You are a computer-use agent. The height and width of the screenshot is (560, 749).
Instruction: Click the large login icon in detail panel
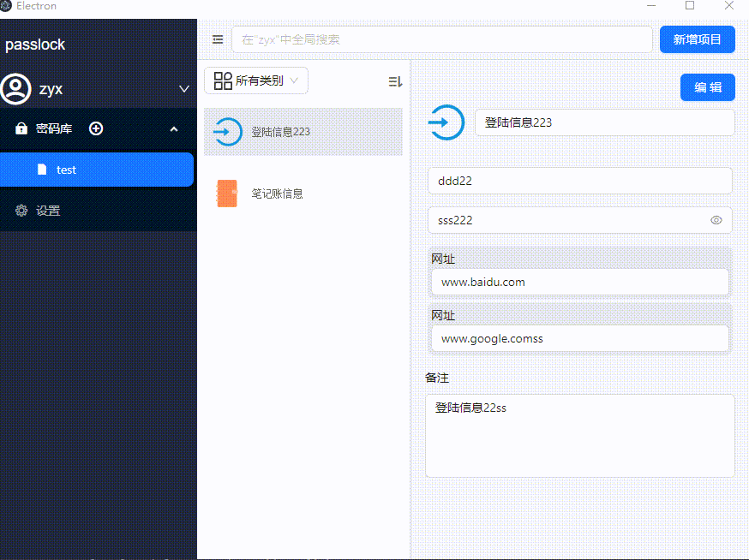pos(445,122)
